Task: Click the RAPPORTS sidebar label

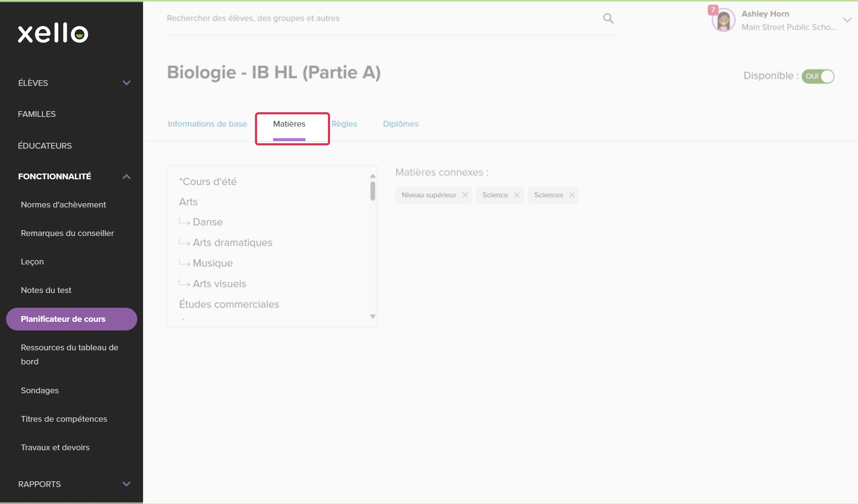Action: 39,484
